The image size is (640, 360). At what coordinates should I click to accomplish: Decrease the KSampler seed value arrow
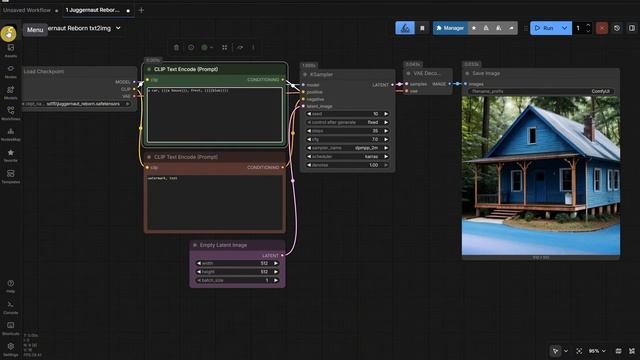click(309, 114)
